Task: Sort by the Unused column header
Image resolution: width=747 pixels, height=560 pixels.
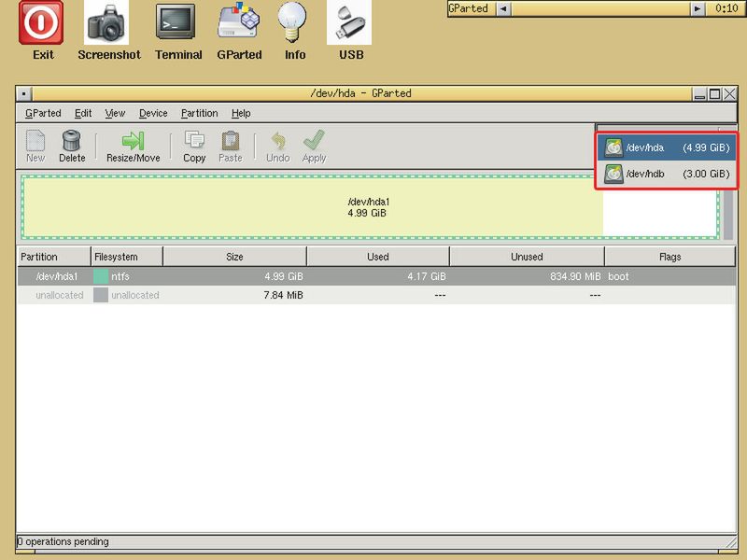Action: point(527,257)
